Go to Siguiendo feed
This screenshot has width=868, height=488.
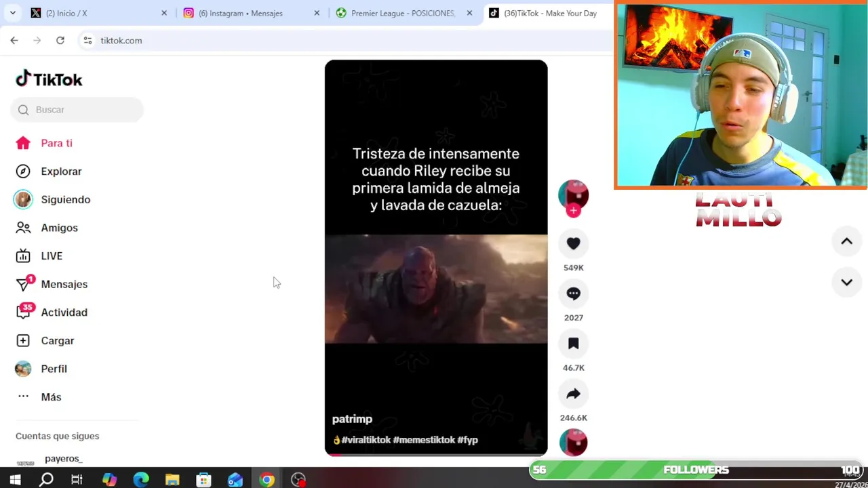click(65, 200)
